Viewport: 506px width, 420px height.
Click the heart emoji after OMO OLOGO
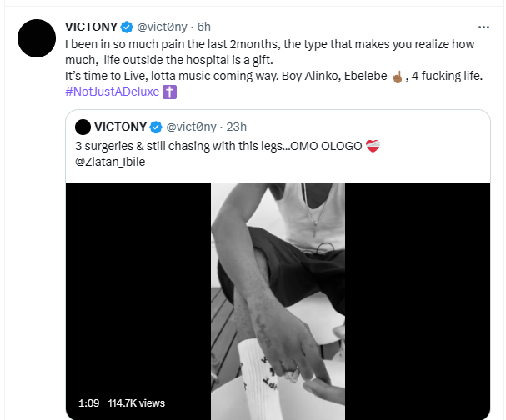pos(373,145)
